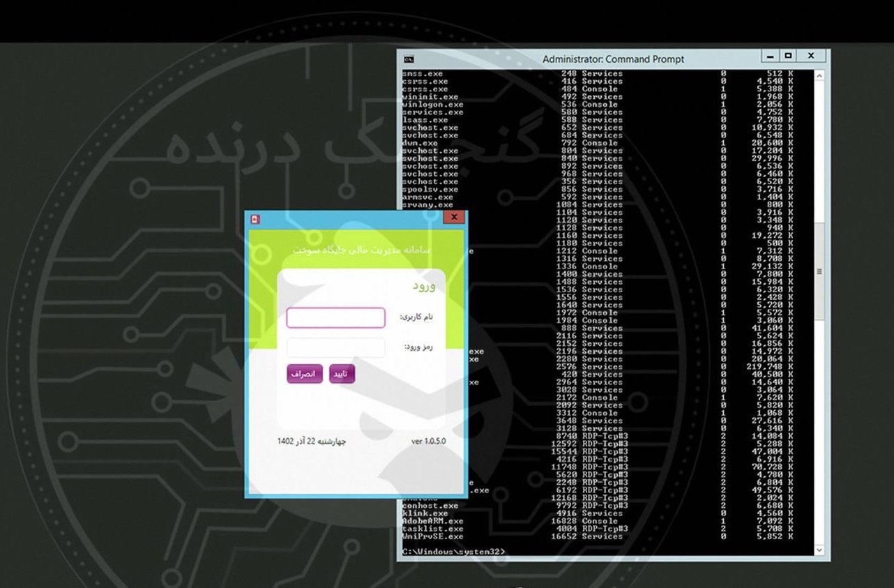Click the چهارشنبه 22 آذر 1402 date text

click(x=311, y=442)
